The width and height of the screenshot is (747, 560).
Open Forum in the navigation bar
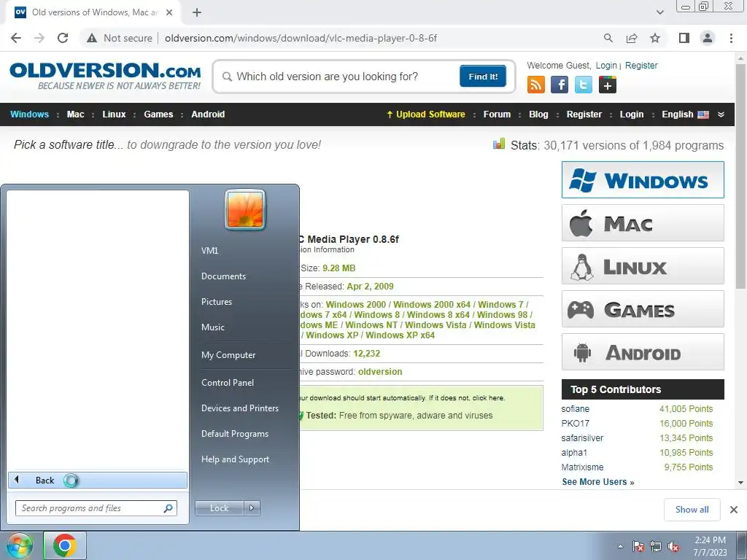click(497, 114)
